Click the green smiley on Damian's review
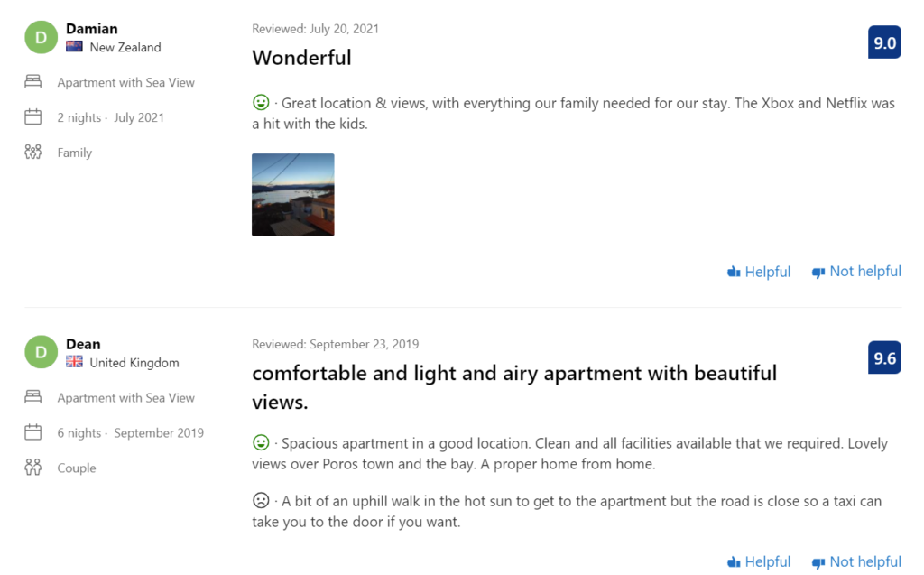This screenshot has width=924, height=575. [x=261, y=103]
